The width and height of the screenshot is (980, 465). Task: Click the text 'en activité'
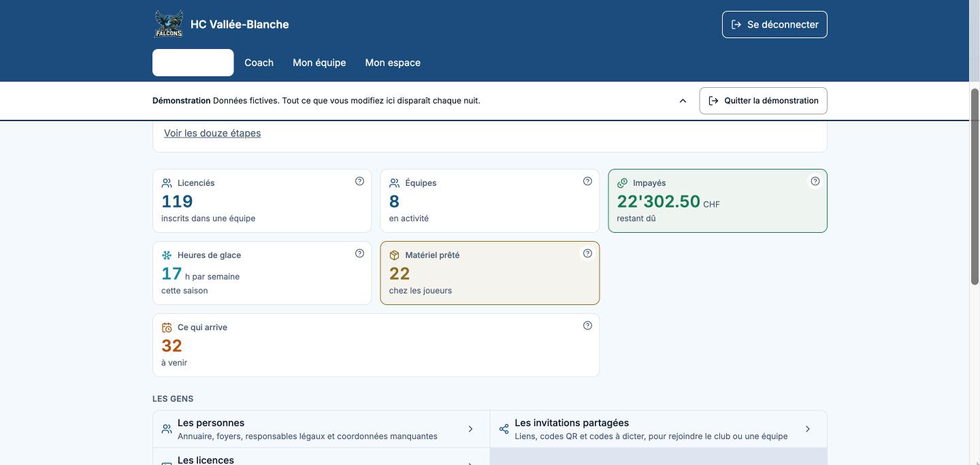click(x=409, y=219)
